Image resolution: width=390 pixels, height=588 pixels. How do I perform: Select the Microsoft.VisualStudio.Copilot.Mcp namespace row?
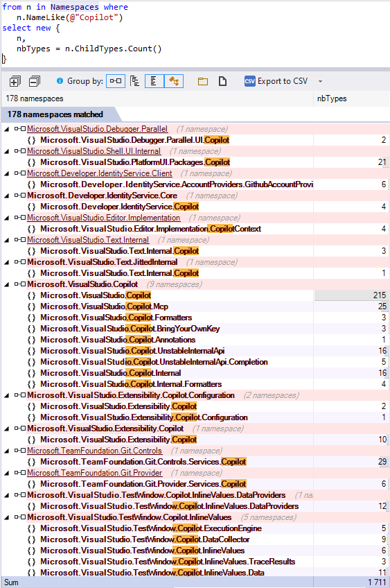point(195,306)
